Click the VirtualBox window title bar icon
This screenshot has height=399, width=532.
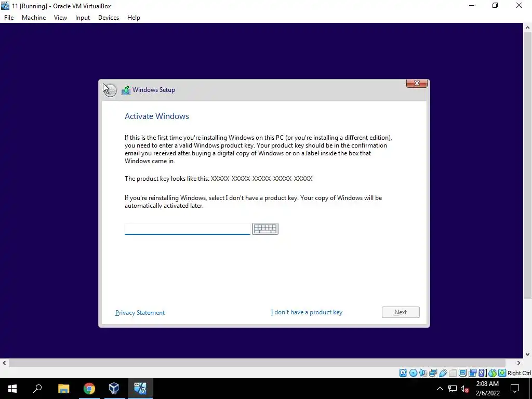click(5, 6)
